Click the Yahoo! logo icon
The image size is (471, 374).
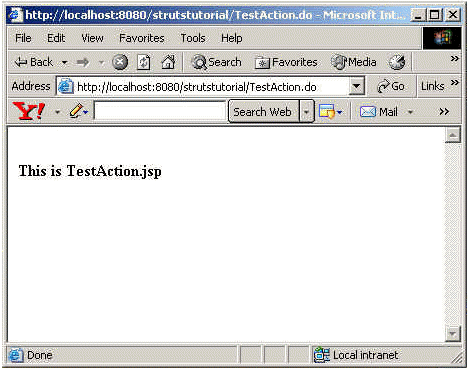(x=29, y=111)
